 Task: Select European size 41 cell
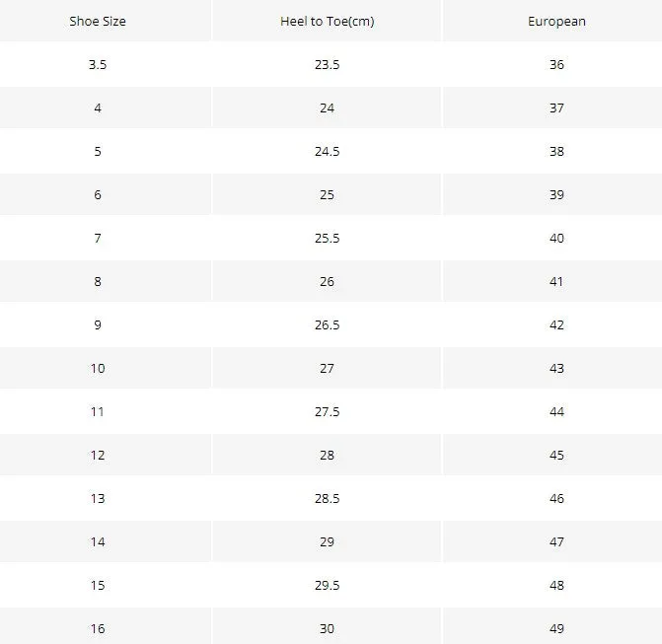coord(556,281)
